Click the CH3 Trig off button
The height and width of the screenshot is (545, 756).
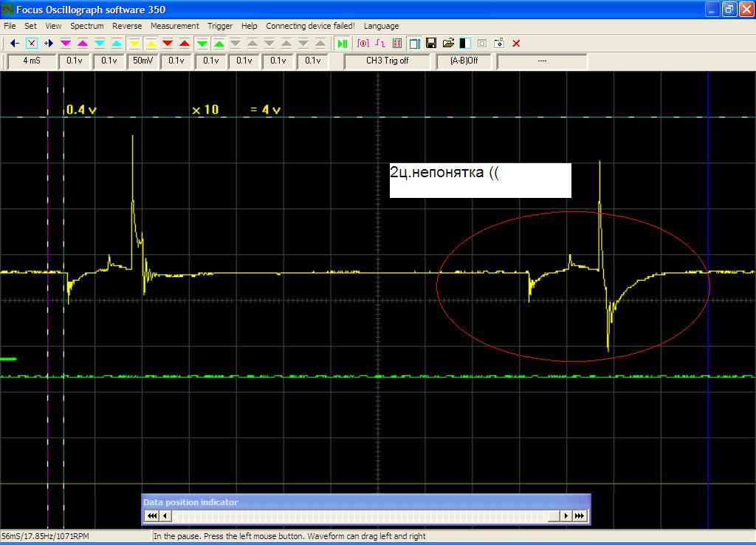(x=387, y=61)
